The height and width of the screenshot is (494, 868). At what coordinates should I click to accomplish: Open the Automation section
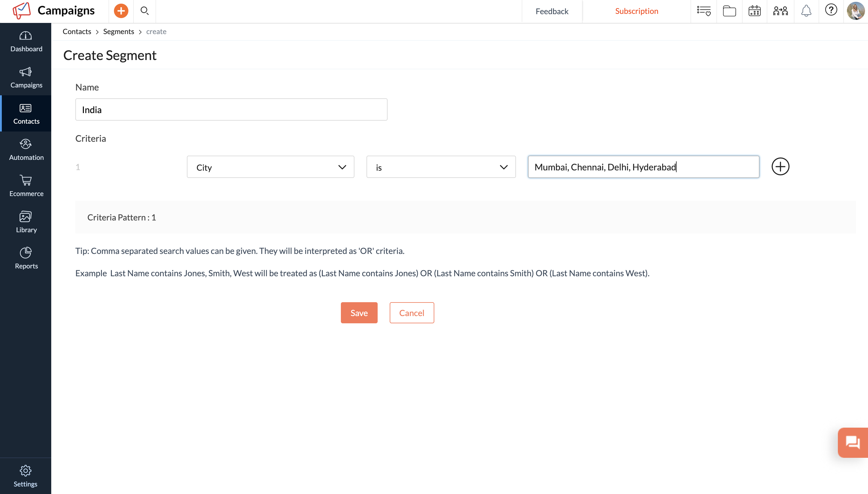[x=26, y=149]
